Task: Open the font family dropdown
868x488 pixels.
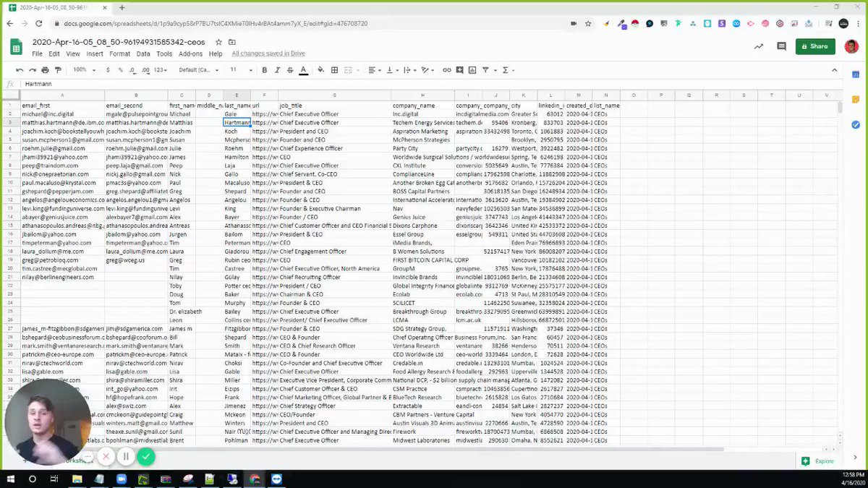Action: coord(198,70)
